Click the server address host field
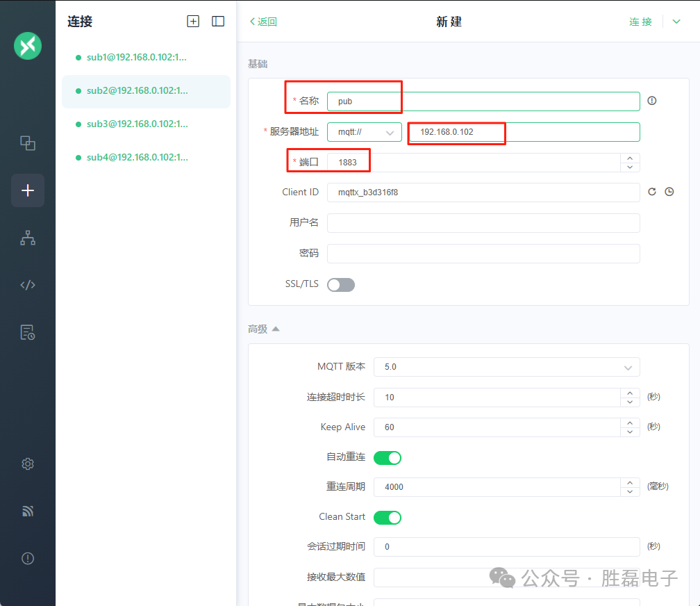This screenshot has width=700, height=606. pos(524,132)
